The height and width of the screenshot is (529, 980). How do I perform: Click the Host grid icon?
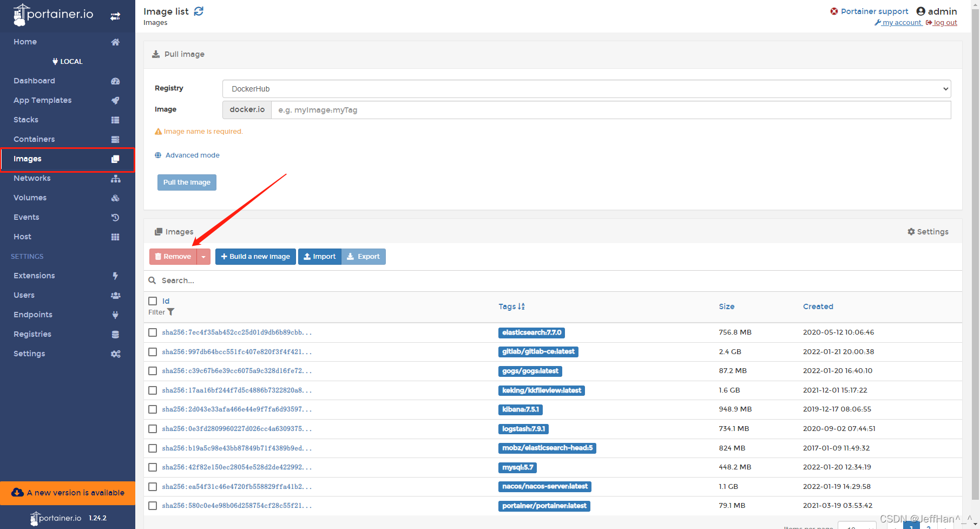tap(115, 237)
